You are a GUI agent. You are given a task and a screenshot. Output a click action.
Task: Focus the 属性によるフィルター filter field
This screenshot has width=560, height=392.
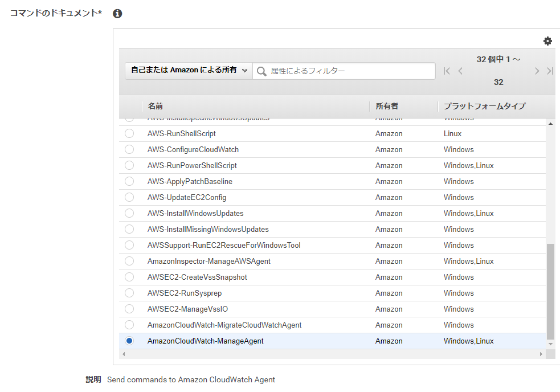344,71
